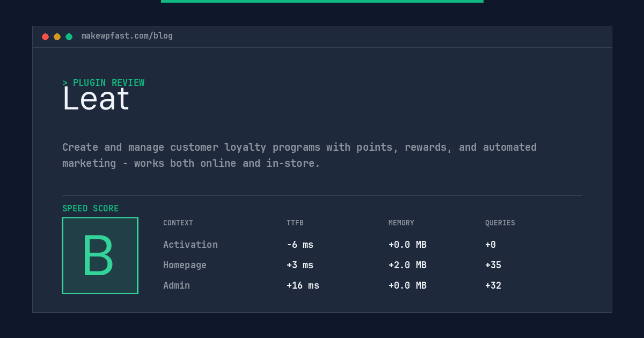Click the Activation memory value +0.0 MB
The width and height of the screenshot is (644, 338).
tap(407, 245)
